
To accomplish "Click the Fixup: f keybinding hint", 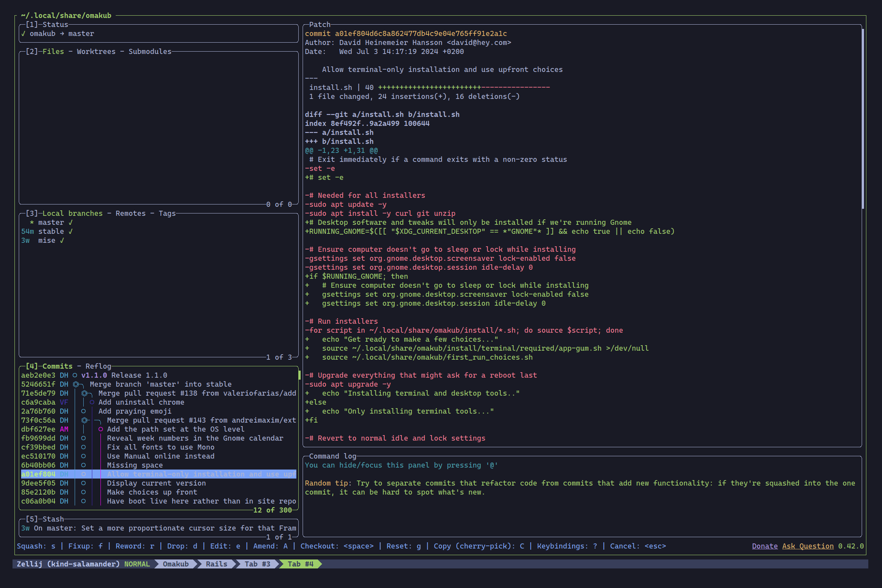I will pos(86,546).
